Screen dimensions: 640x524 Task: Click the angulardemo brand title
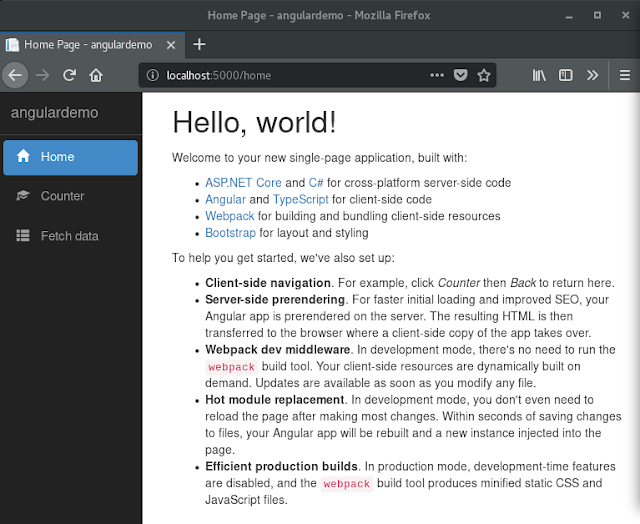click(x=54, y=112)
